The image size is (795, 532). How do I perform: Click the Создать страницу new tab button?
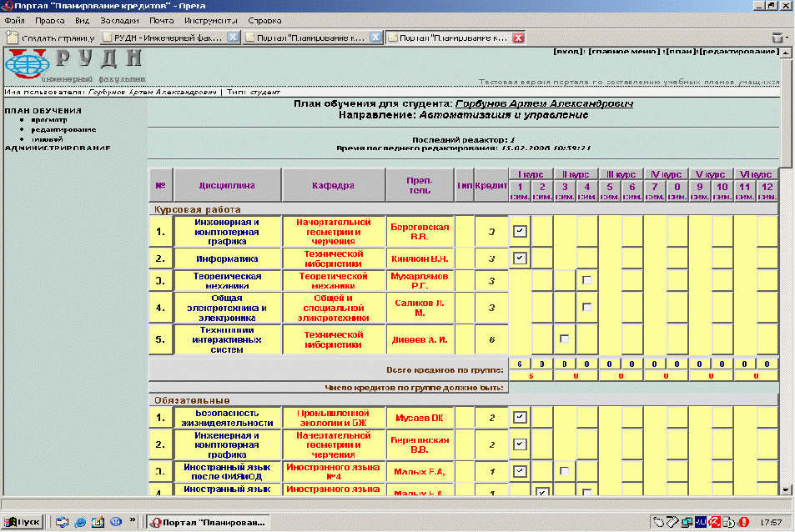51,38
